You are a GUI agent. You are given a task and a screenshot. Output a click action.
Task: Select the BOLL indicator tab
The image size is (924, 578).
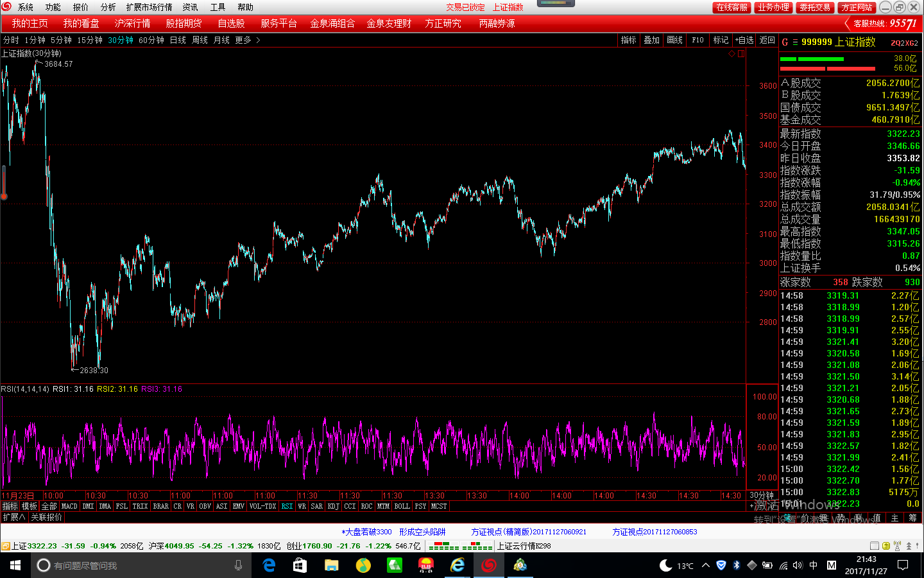click(x=402, y=506)
